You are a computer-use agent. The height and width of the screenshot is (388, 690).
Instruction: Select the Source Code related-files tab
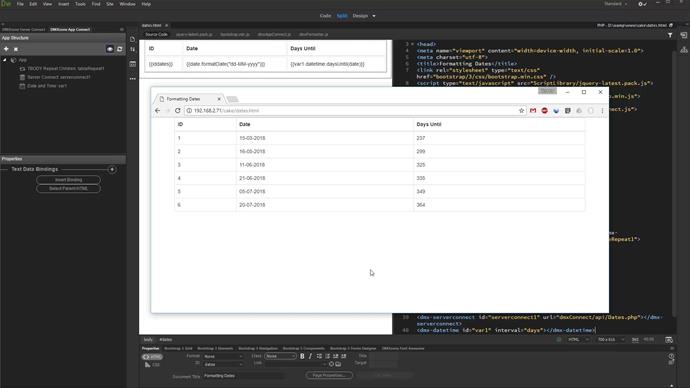point(156,34)
